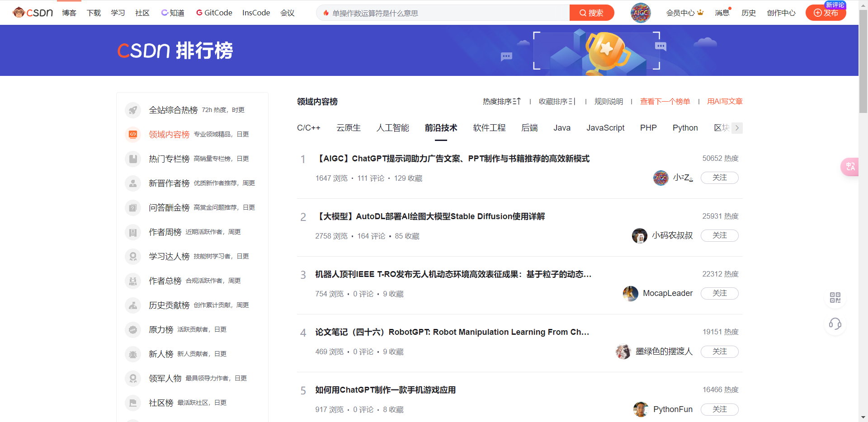The height and width of the screenshot is (422, 868).
Task: Open the QR code floating icon
Action: (x=835, y=297)
